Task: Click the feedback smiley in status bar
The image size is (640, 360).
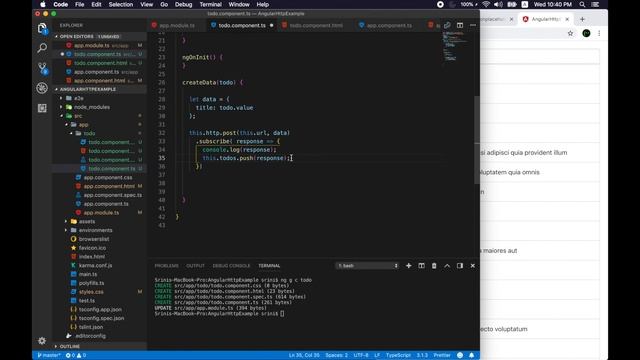Action: pyautogui.click(x=460, y=355)
